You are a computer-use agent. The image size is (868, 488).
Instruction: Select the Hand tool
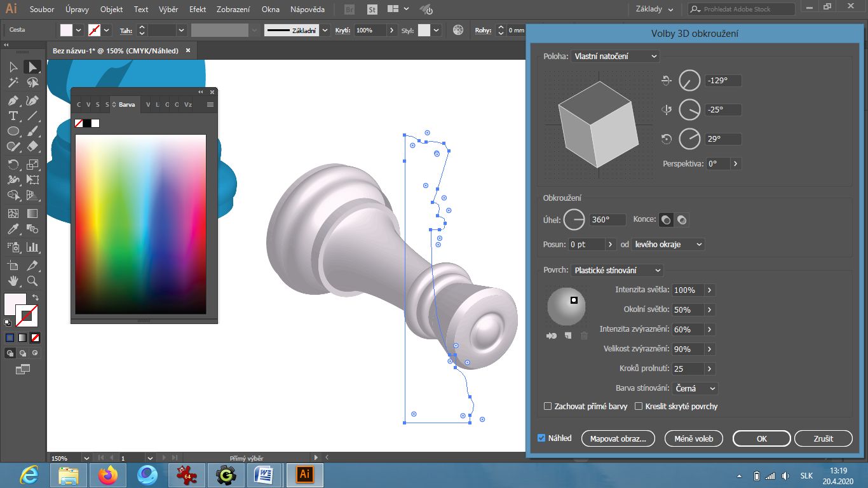click(x=13, y=280)
